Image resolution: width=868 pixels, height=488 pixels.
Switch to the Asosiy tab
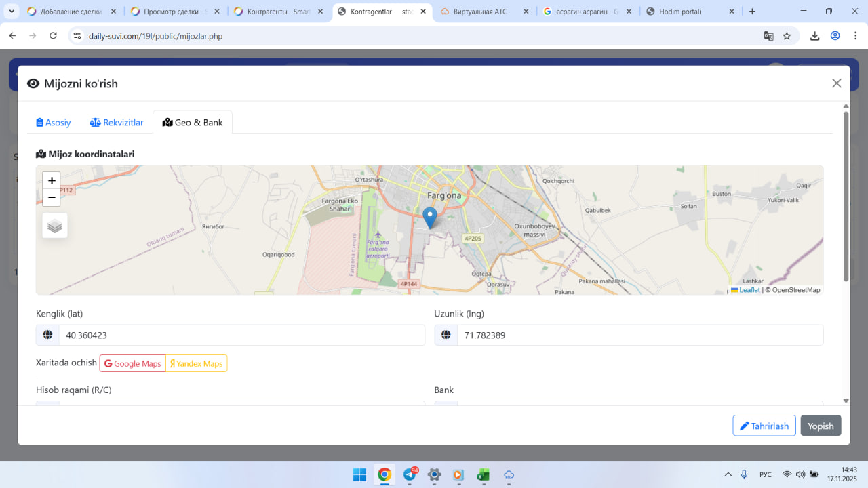click(x=54, y=123)
